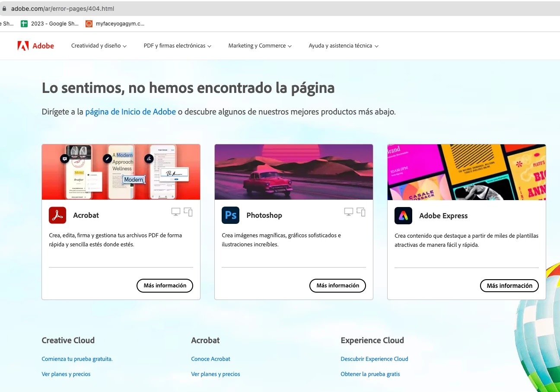Click the Acrobat card banner image
Screen dimensions: 560x392
tap(121, 172)
